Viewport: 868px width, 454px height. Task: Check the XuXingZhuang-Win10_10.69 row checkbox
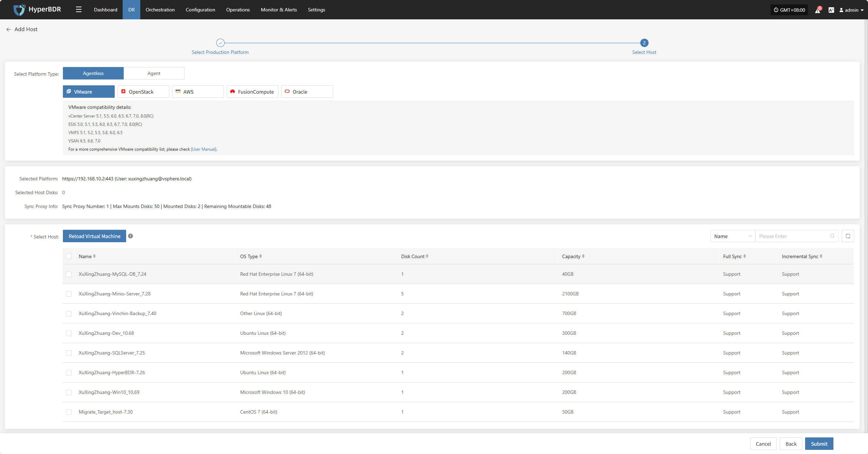click(69, 392)
